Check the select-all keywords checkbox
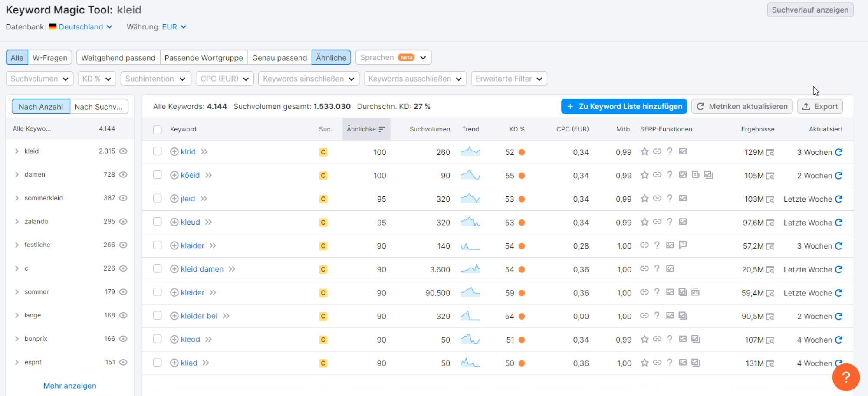This screenshot has height=396, width=868. click(157, 129)
